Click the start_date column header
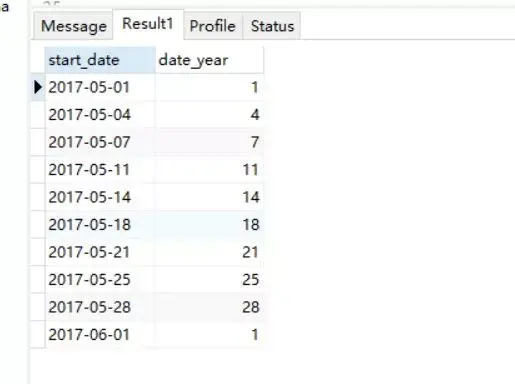 click(100, 60)
